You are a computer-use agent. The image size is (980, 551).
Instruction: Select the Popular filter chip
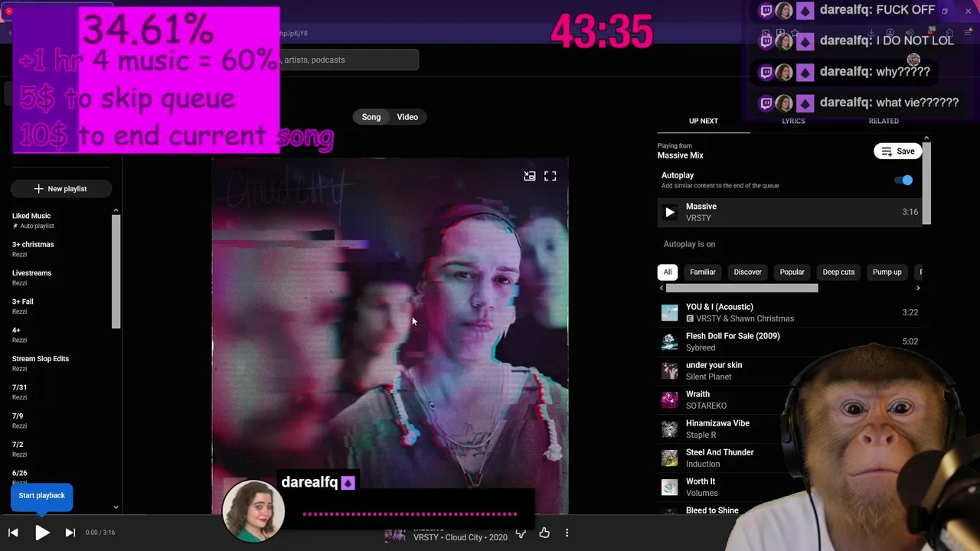[792, 272]
